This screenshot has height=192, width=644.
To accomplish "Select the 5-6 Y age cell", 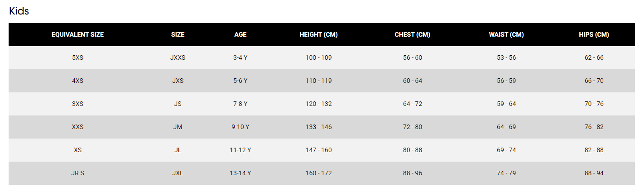I will [x=240, y=81].
